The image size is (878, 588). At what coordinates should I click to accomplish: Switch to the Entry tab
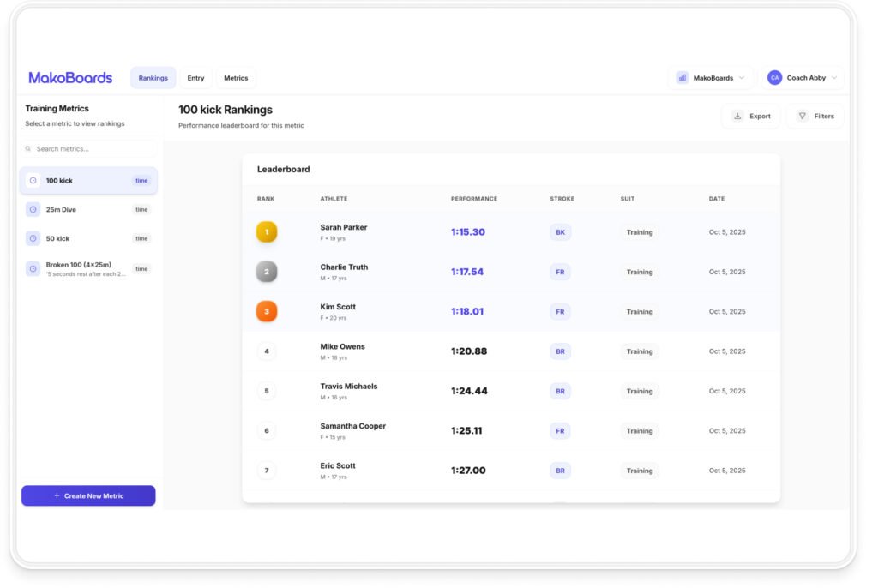195,78
